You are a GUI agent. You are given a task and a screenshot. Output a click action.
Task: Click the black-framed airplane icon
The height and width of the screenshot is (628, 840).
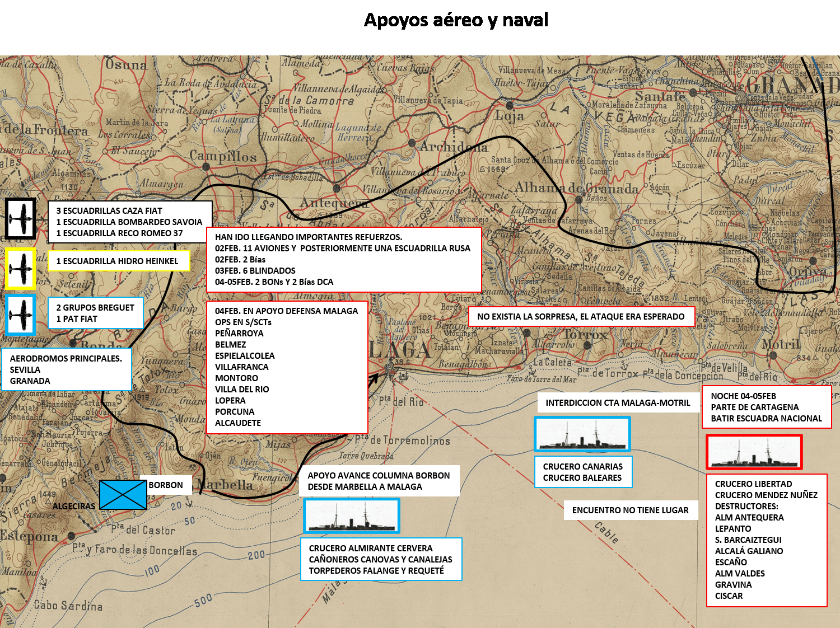click(x=21, y=219)
